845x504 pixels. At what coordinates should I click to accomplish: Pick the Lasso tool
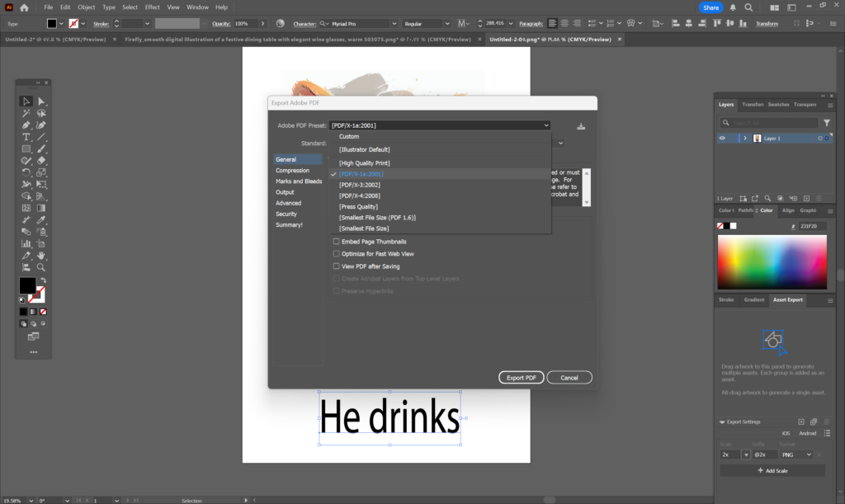[x=41, y=114]
